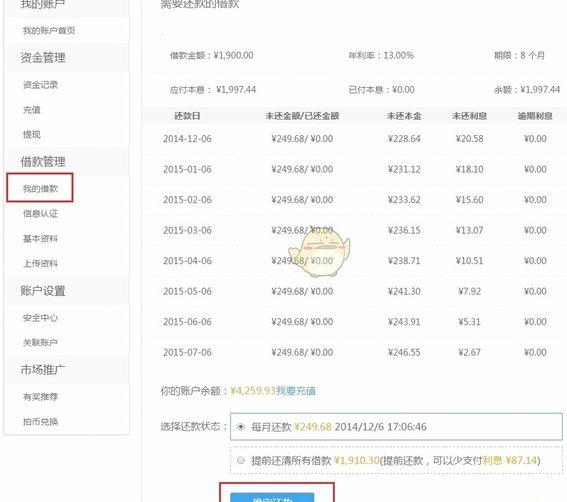Click the ¥243.91 principal value
This screenshot has height=502, width=567.
[x=404, y=322]
